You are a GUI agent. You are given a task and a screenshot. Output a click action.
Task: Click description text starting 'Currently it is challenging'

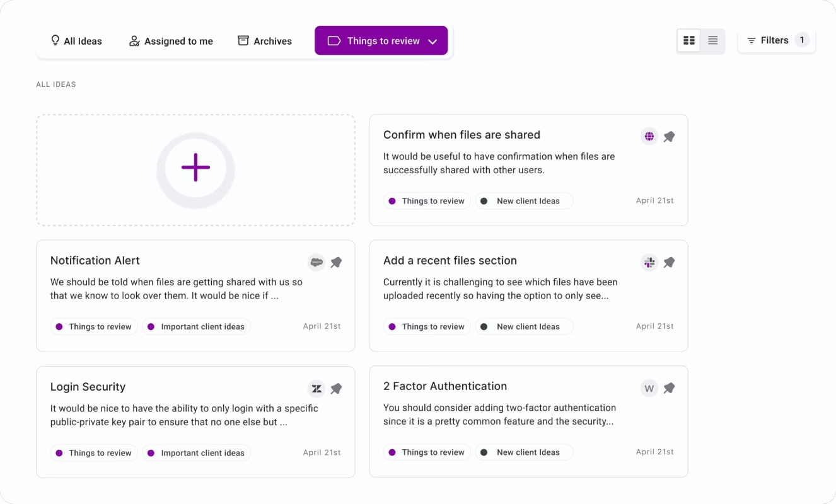point(501,289)
